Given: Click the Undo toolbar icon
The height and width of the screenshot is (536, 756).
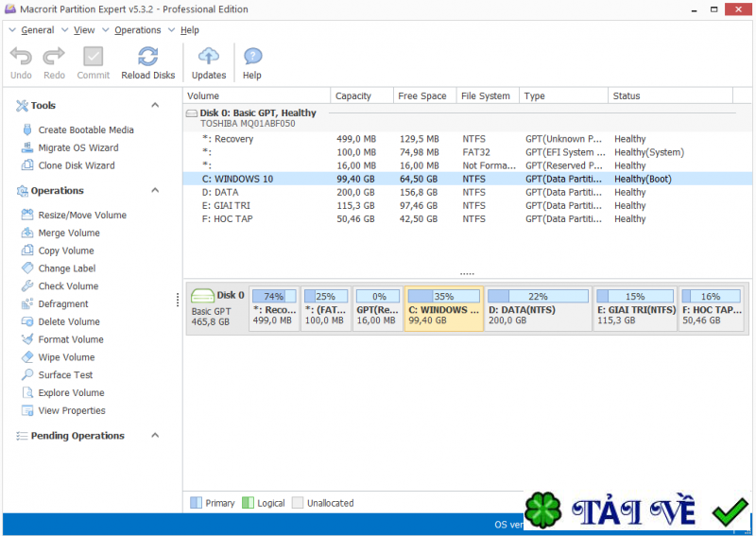Looking at the screenshot, I should [21, 57].
